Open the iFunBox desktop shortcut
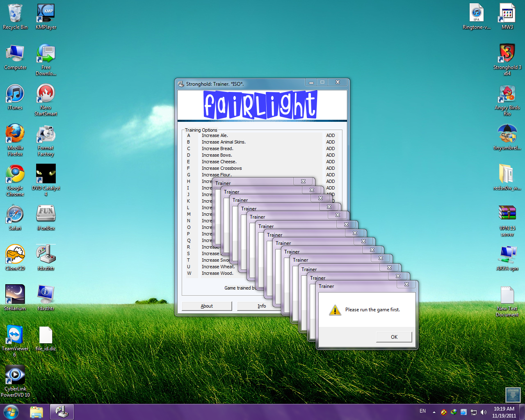This screenshot has width=525, height=420. click(x=46, y=218)
